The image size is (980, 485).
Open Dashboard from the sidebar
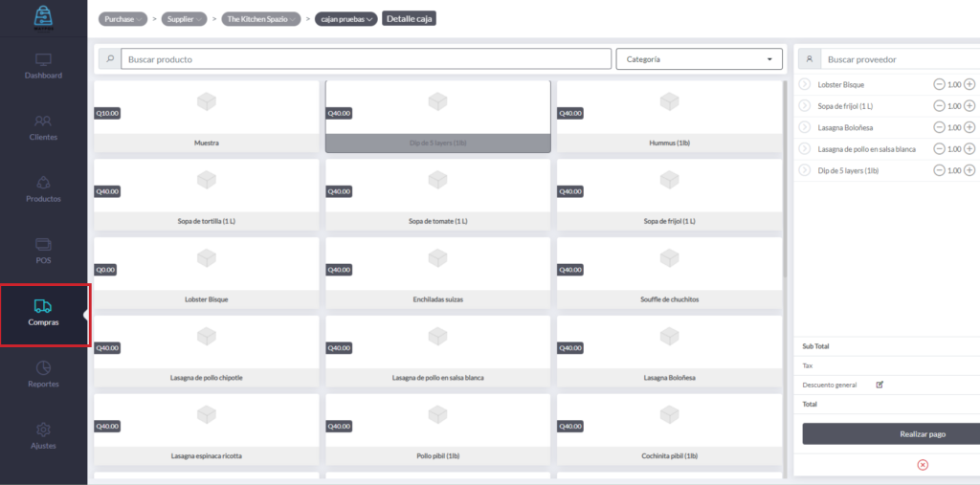43,66
